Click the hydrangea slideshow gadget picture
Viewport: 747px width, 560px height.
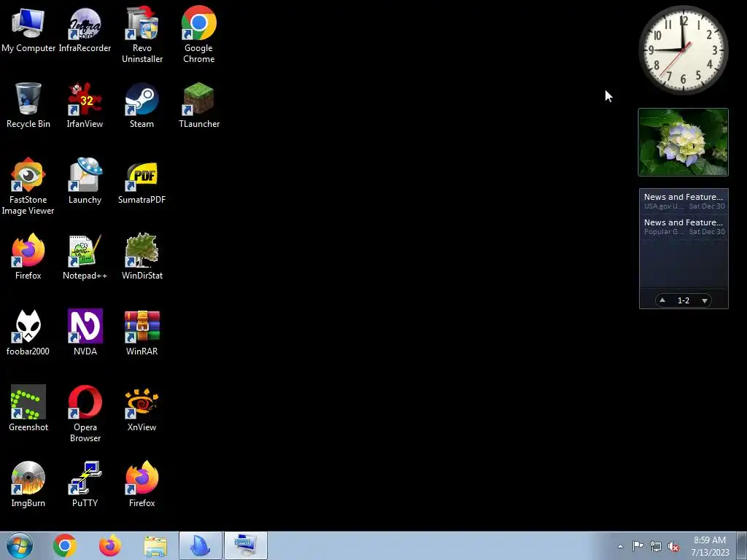[683, 142]
